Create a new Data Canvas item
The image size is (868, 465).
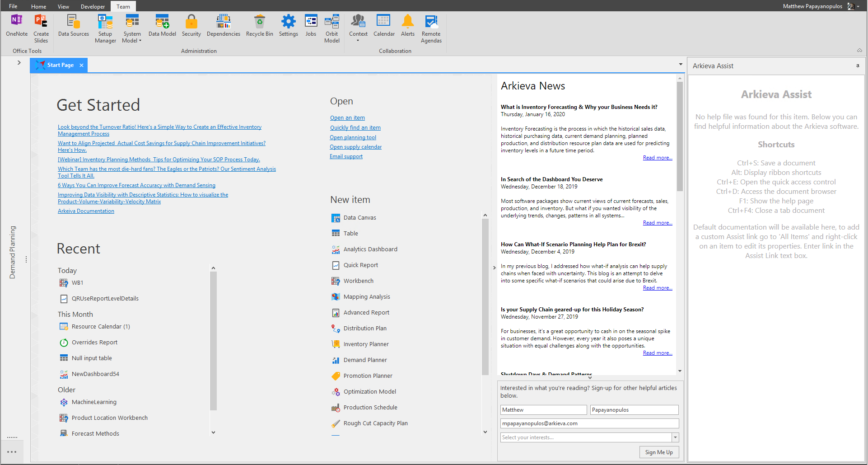coord(354,218)
